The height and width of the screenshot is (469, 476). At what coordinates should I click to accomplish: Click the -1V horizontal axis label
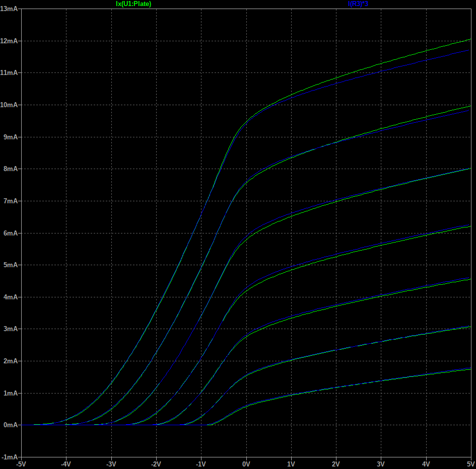(201, 464)
